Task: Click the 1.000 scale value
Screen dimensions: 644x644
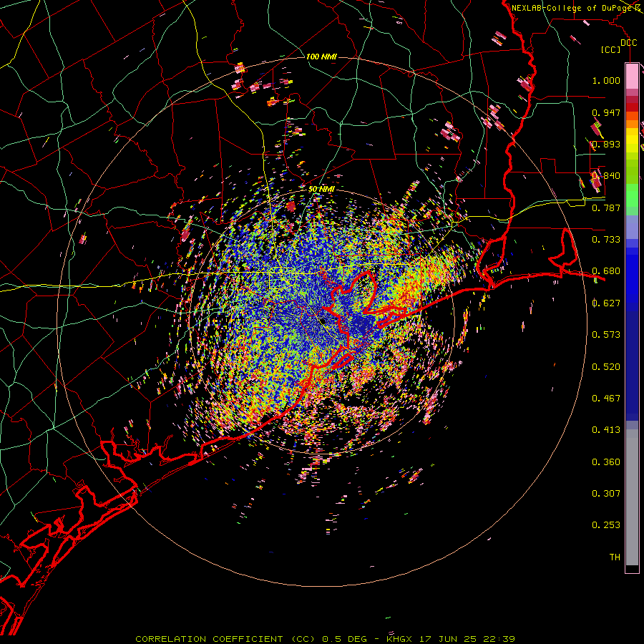Action: coord(606,80)
